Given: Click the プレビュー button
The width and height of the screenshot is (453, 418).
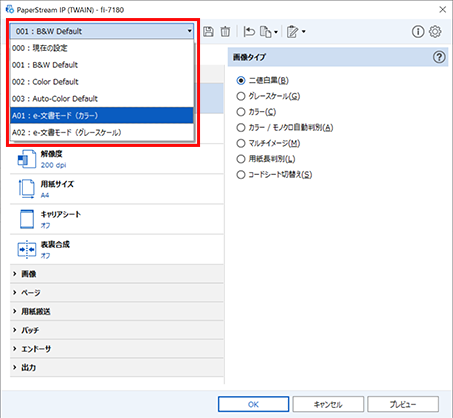Looking at the screenshot, I should pos(403,404).
